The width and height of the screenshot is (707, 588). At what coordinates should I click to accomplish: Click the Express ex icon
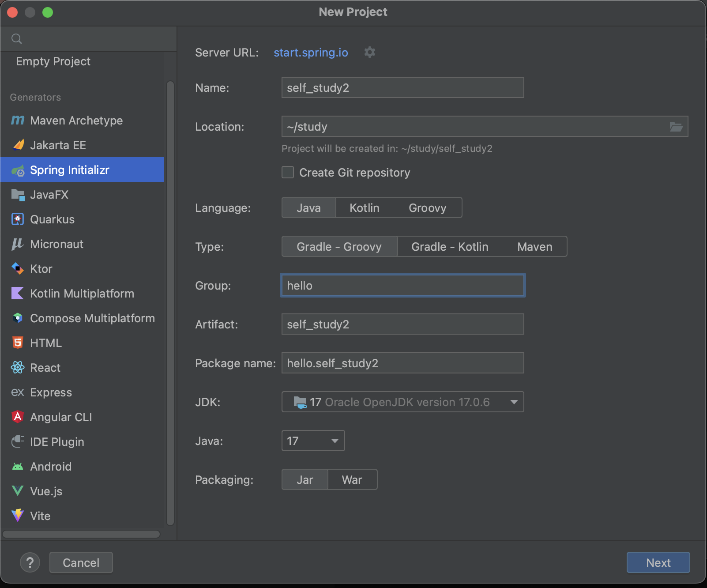18,392
